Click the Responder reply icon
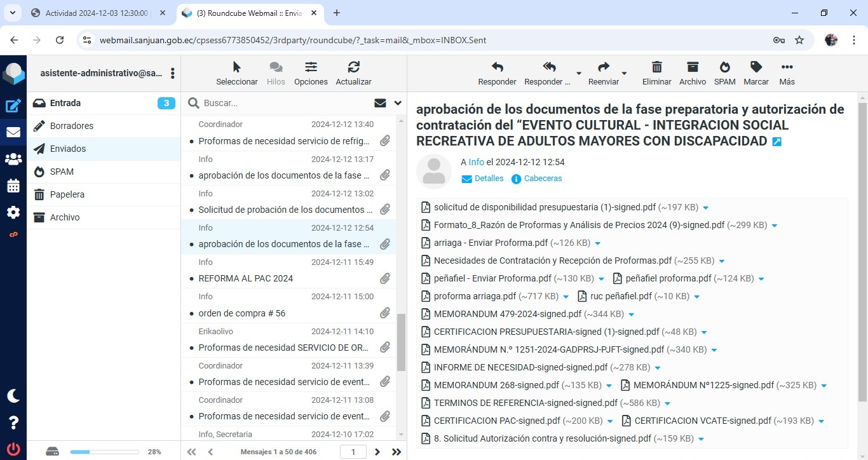The height and width of the screenshot is (460, 868). (497, 67)
